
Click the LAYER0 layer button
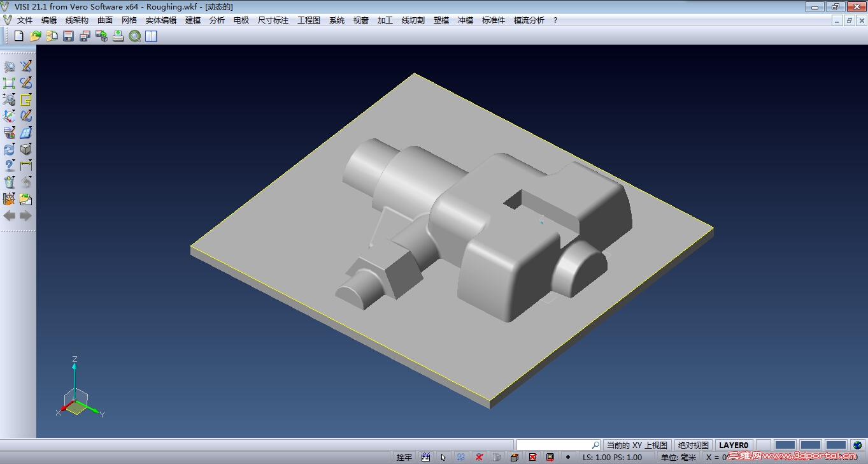coord(734,445)
